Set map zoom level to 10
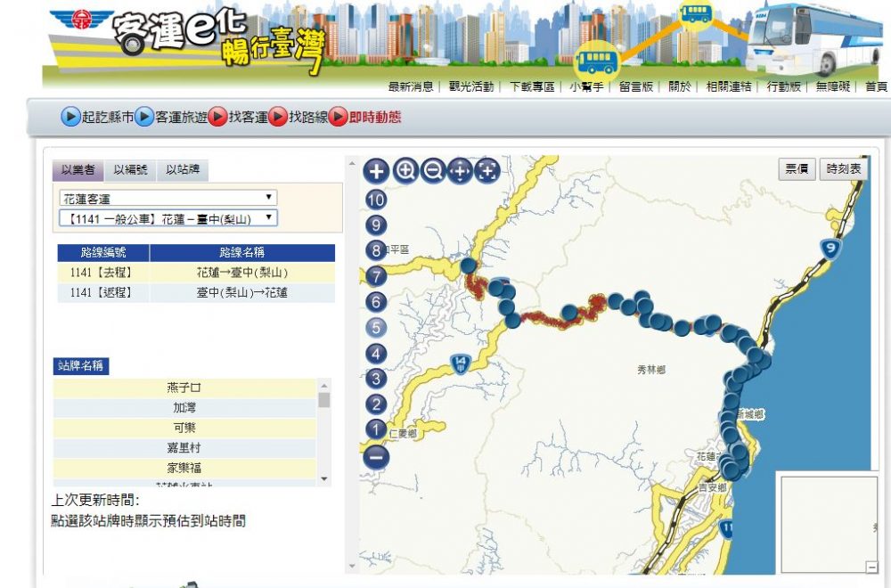 tap(376, 200)
